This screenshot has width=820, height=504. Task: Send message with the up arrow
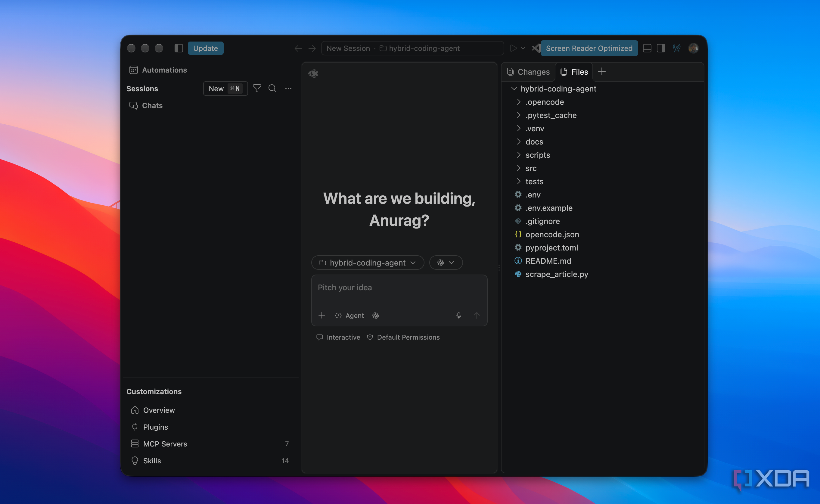click(x=477, y=315)
